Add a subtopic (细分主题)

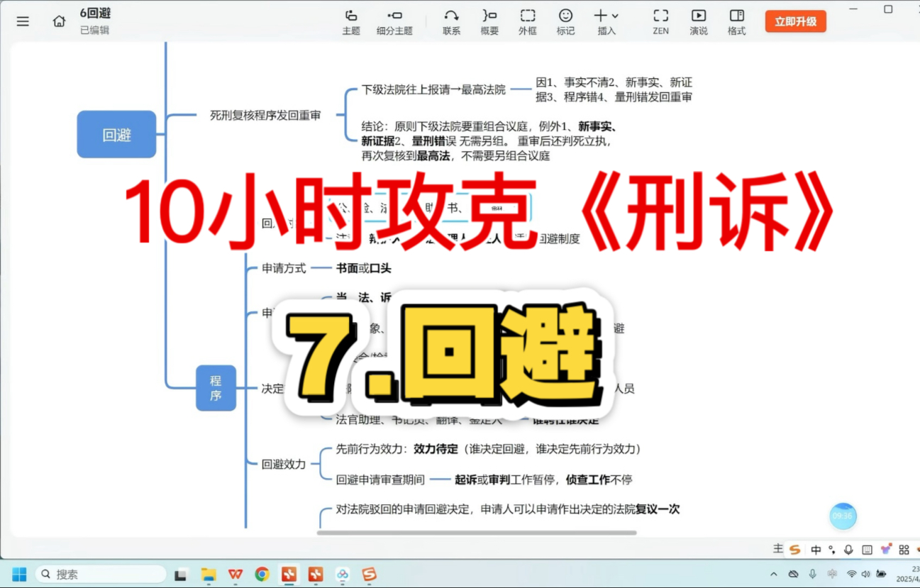[394, 22]
